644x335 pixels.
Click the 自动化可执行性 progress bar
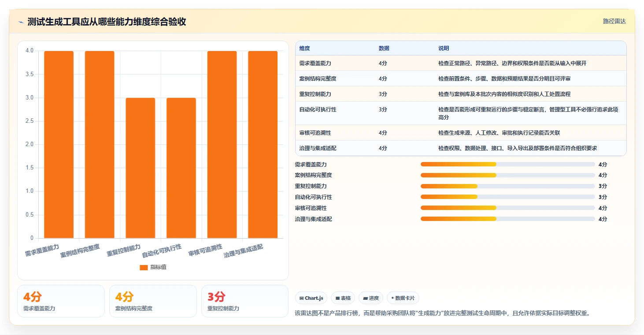click(x=507, y=197)
